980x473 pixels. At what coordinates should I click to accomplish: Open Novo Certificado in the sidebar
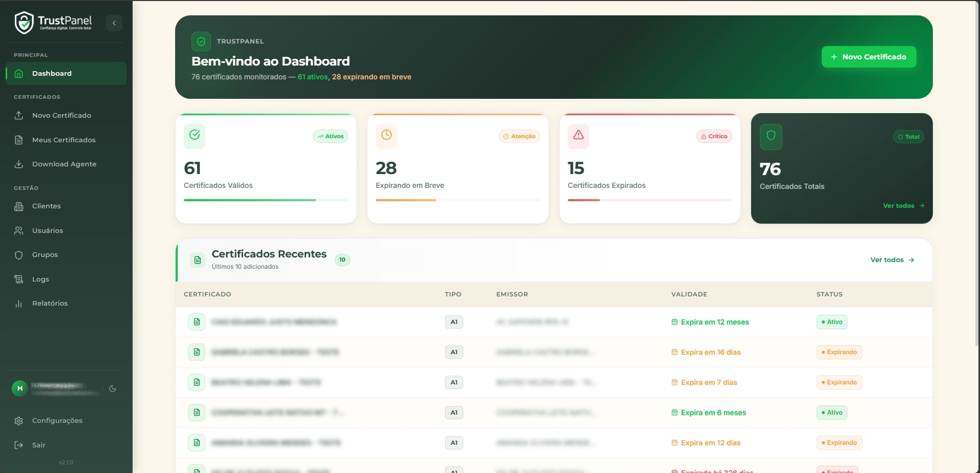[x=66, y=115]
